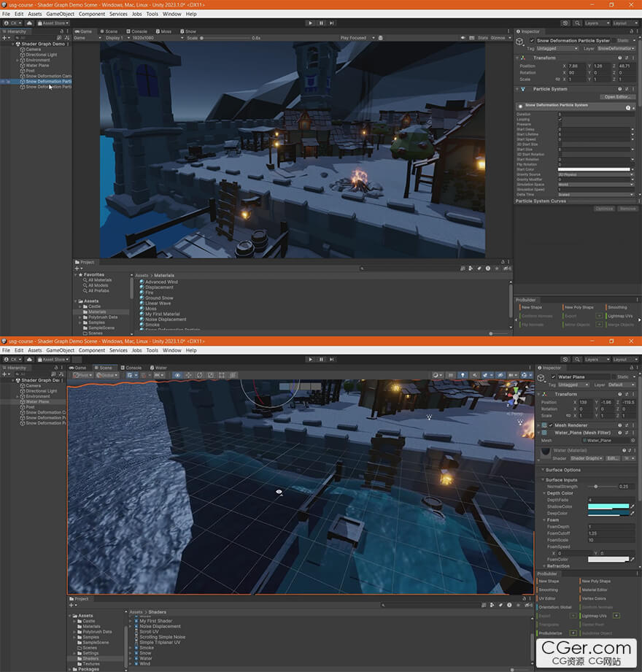Select the View tool eye icon in the lower Scene toolbar
642x672 pixels.
pyautogui.click(x=177, y=375)
